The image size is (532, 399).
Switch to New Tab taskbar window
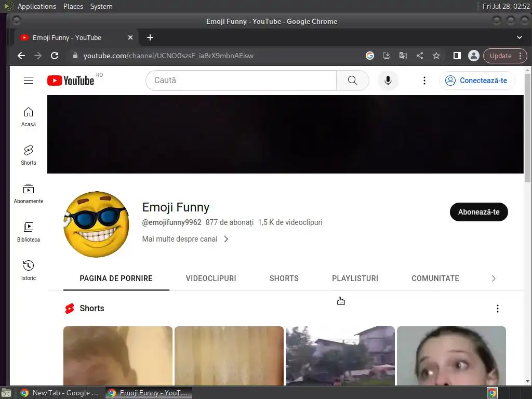[60, 393]
